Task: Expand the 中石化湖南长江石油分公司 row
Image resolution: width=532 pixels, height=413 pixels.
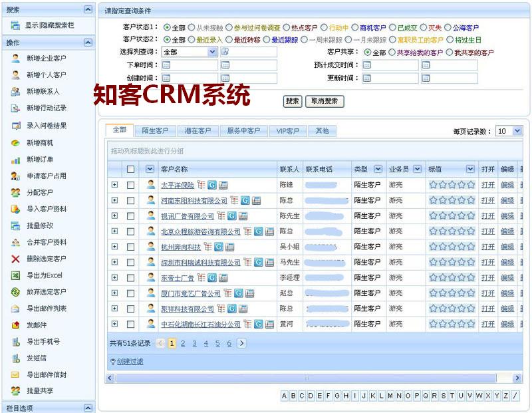Action: point(114,324)
